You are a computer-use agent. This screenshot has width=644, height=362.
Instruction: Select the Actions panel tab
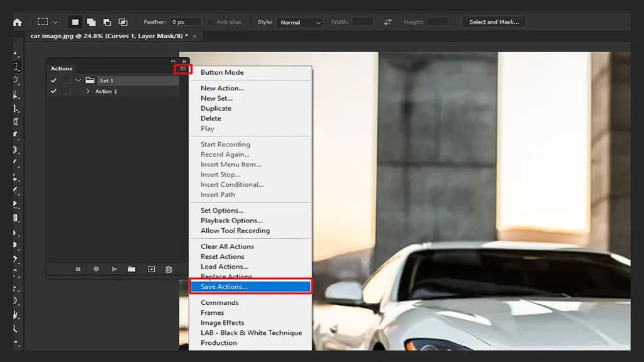pyautogui.click(x=62, y=69)
